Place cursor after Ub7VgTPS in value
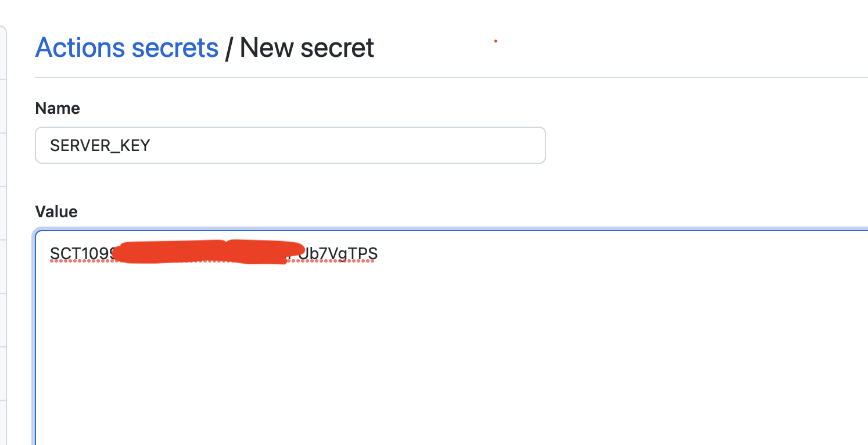The image size is (868, 445). coord(378,254)
